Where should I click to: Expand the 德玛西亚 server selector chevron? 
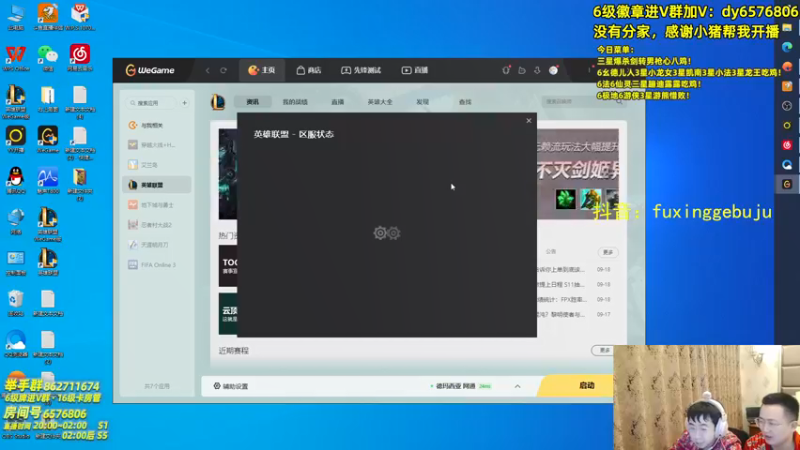click(x=517, y=386)
